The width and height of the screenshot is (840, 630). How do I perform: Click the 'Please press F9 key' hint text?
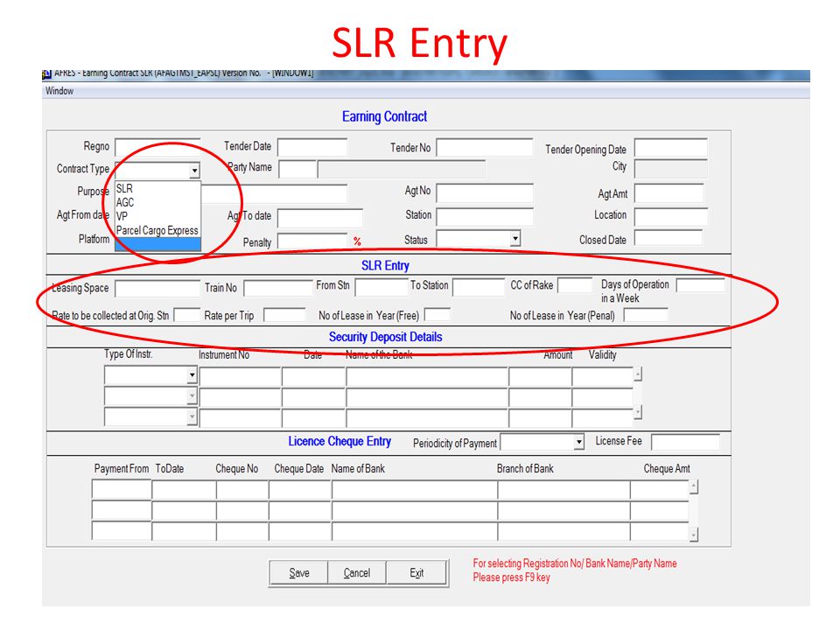click(511, 577)
